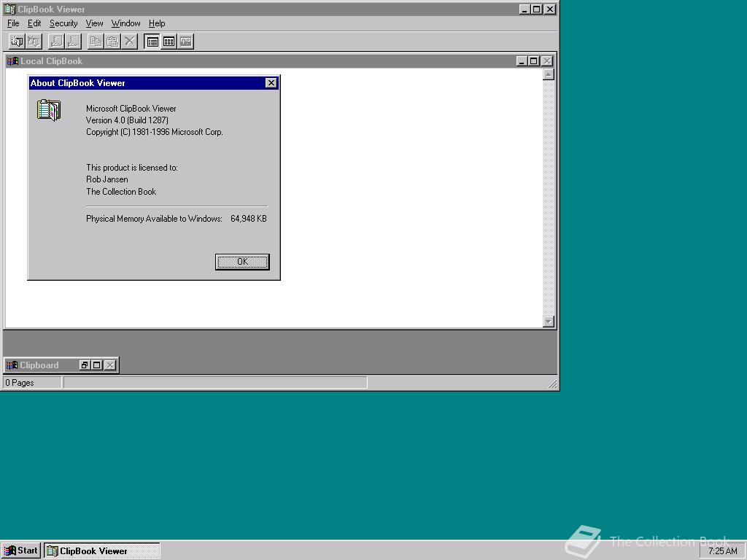Screen dimensions: 747x560
Task: Close the About ClipBook Viewer dialog
Action: pyautogui.click(x=271, y=83)
